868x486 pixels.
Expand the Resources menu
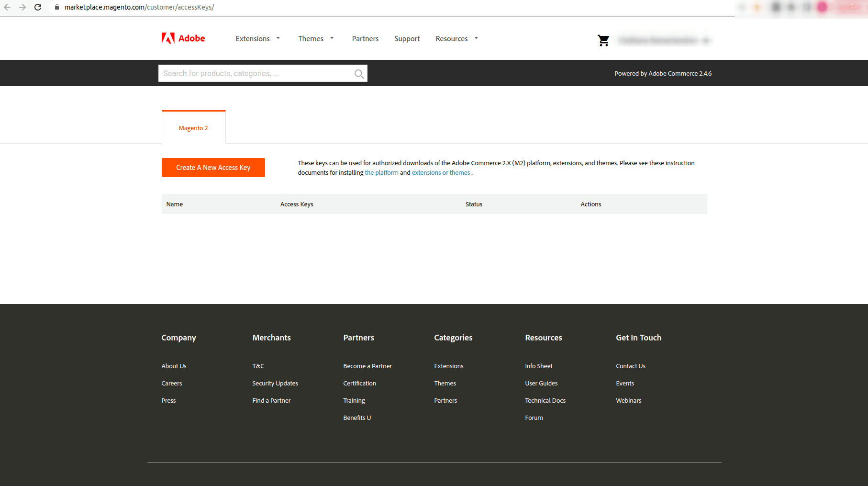pos(456,39)
